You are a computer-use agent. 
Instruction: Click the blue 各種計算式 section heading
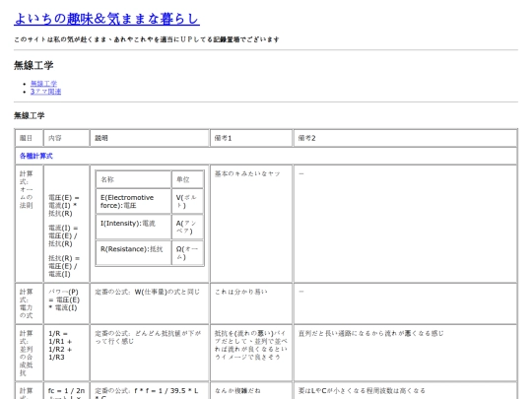36,156
